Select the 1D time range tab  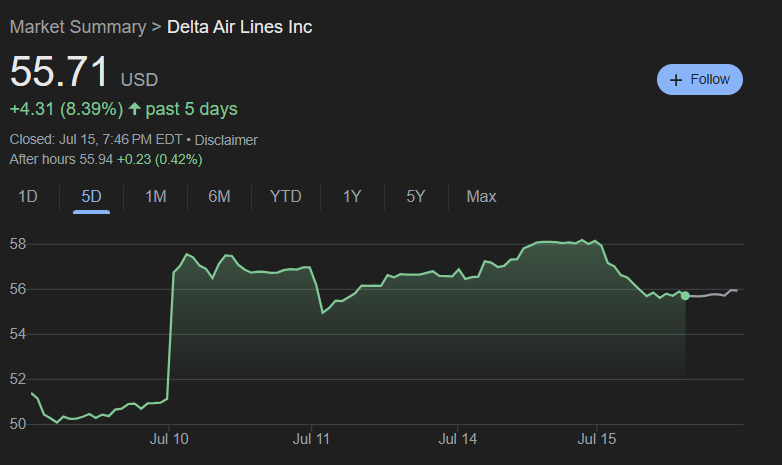point(28,196)
